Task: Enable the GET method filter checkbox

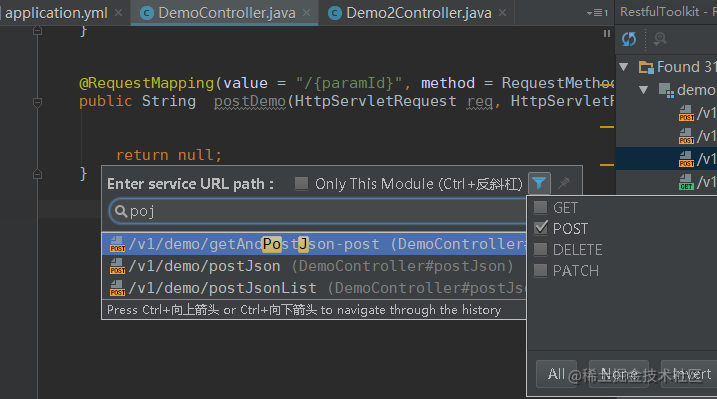Action: pos(540,207)
